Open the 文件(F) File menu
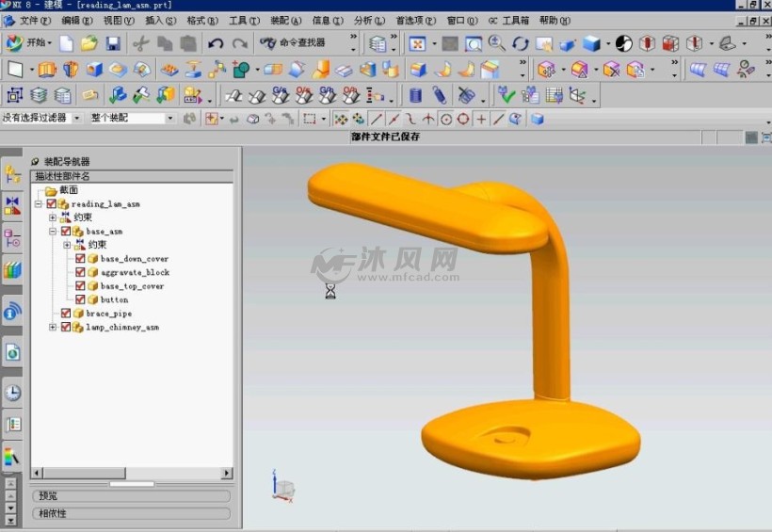This screenshot has width=772, height=532. (x=35, y=20)
